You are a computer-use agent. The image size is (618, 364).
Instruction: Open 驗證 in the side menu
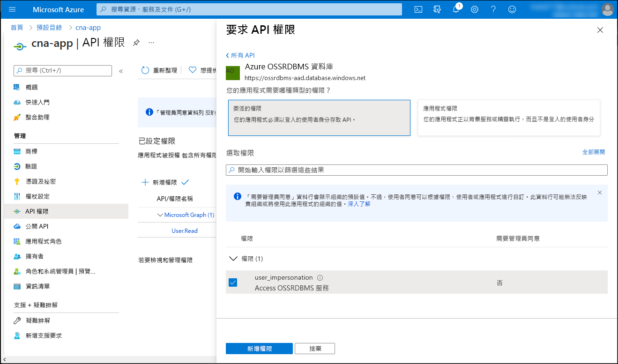pos(31,166)
